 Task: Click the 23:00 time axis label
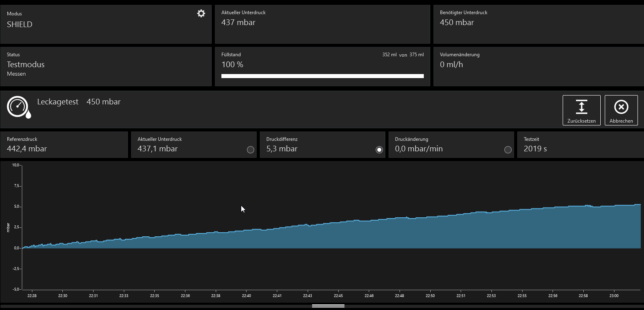614,296
